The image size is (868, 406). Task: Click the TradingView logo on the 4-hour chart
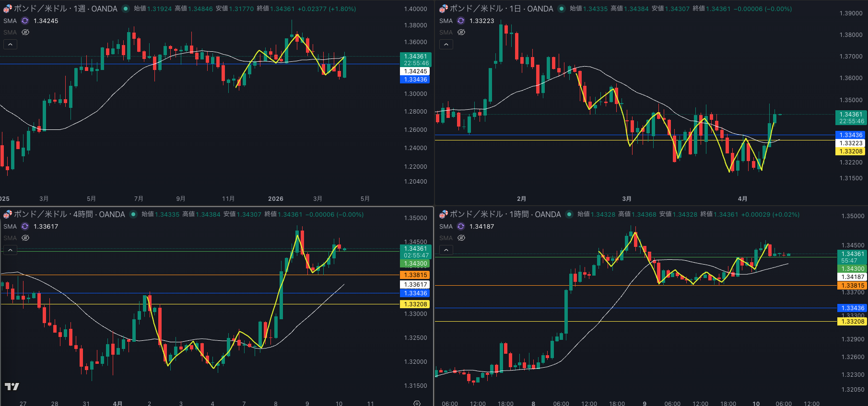coord(12,386)
